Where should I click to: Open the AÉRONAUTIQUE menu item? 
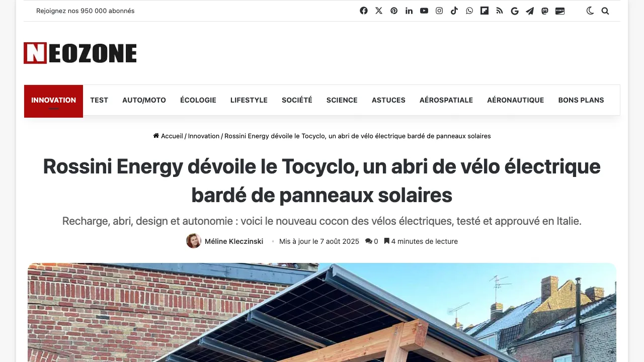pos(516,100)
